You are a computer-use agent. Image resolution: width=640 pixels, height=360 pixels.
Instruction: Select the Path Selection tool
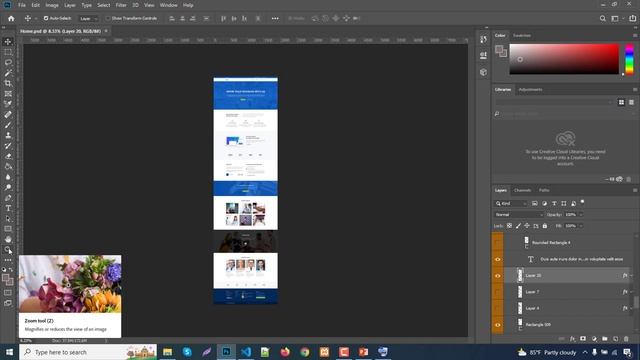pyautogui.click(x=8, y=219)
